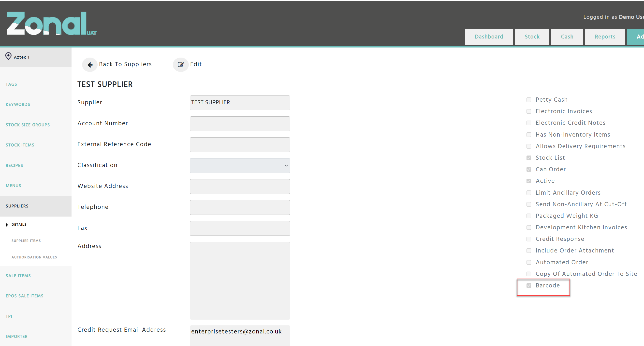Image resolution: width=644 pixels, height=346 pixels.
Task: Select Stock Items in sidebar menu
Action: pyautogui.click(x=20, y=145)
